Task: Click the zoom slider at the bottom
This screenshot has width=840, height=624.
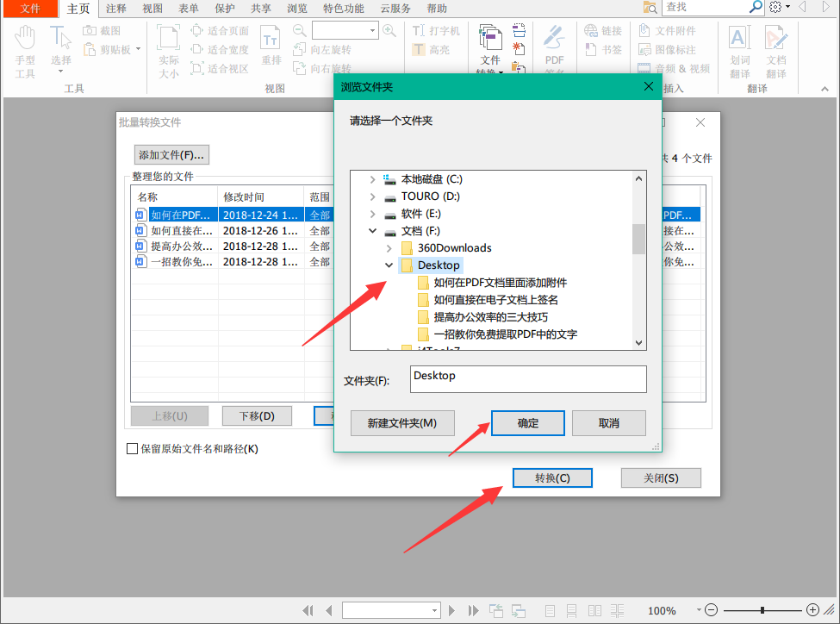Action: 762,610
